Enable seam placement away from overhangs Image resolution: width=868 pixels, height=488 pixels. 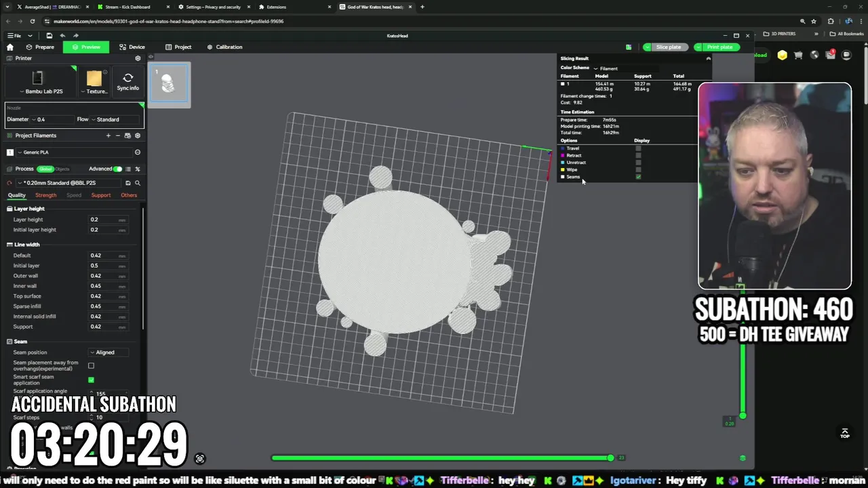91,365
